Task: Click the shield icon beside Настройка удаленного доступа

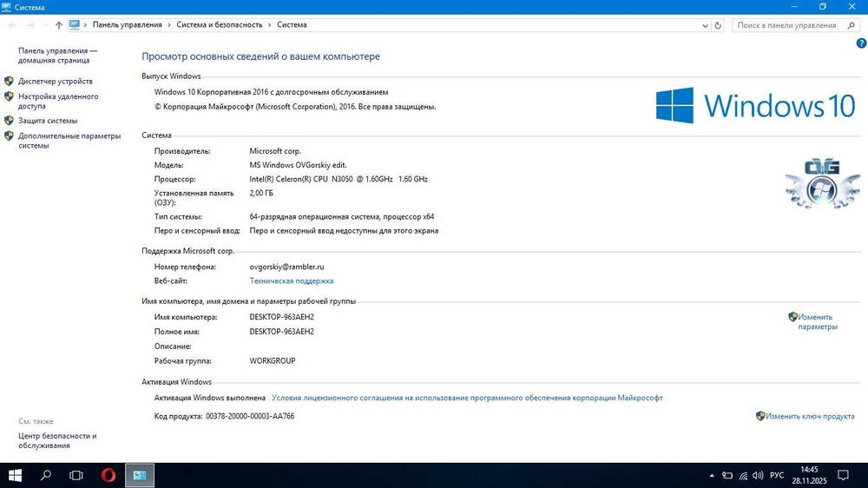Action: click(x=9, y=96)
